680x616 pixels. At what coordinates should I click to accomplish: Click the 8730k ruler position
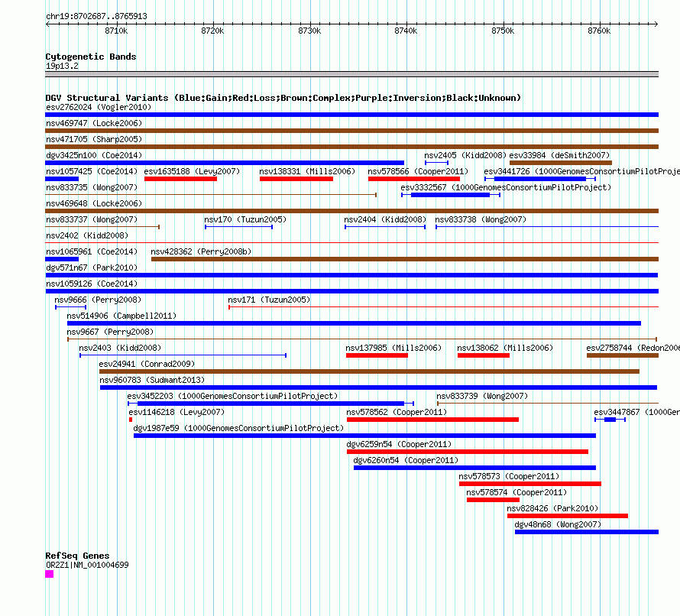309,31
